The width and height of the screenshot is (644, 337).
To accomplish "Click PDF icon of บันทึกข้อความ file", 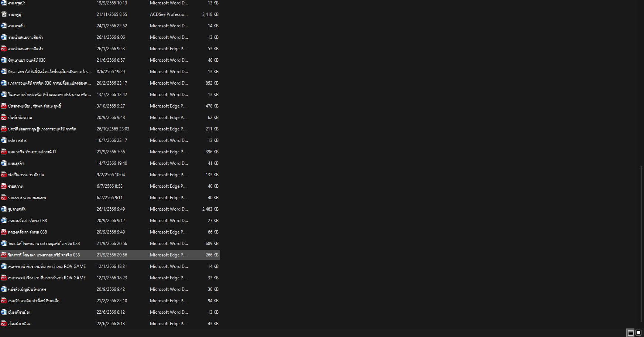I will tap(4, 118).
